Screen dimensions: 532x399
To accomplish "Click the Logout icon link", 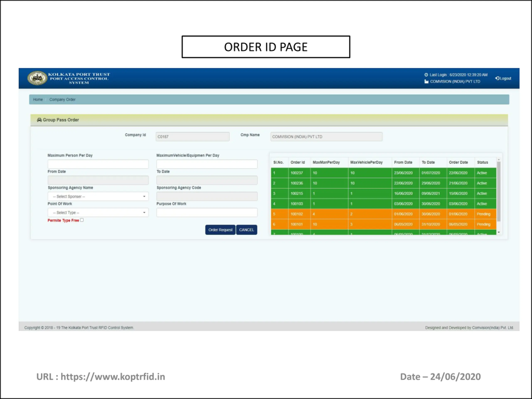I will click(503, 78).
